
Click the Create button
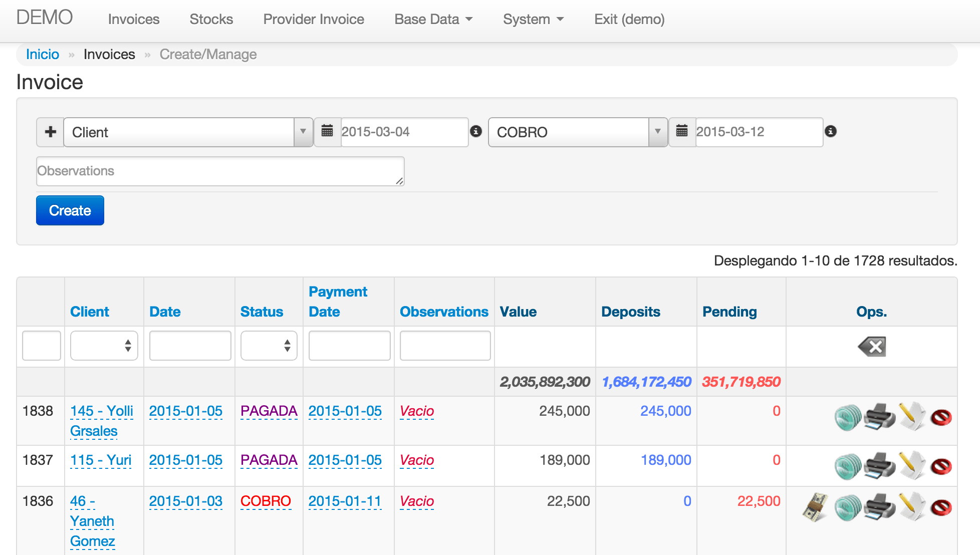click(x=70, y=210)
